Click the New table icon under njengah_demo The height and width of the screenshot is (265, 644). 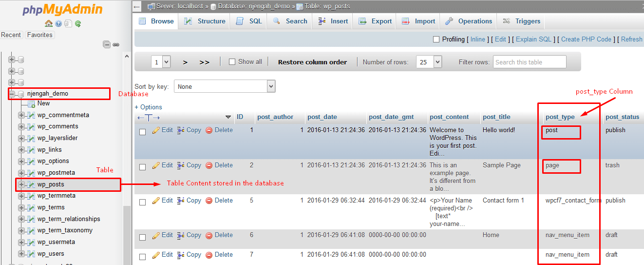click(x=31, y=103)
